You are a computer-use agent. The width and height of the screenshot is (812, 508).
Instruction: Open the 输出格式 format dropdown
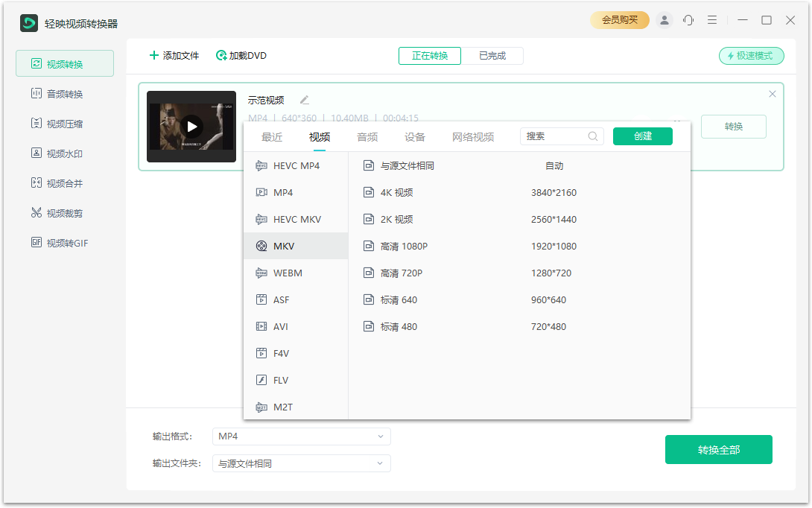click(x=301, y=436)
